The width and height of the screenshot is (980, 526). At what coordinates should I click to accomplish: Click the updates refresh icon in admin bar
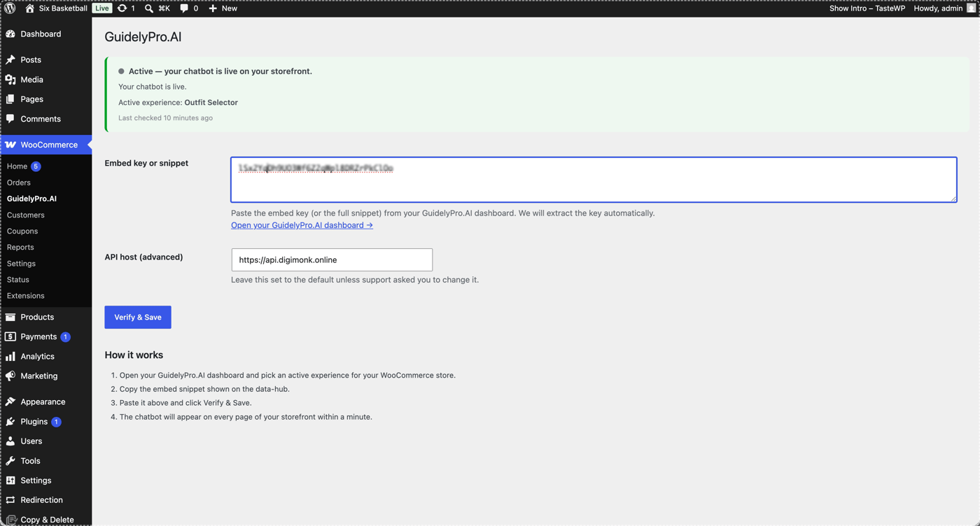[x=122, y=8]
